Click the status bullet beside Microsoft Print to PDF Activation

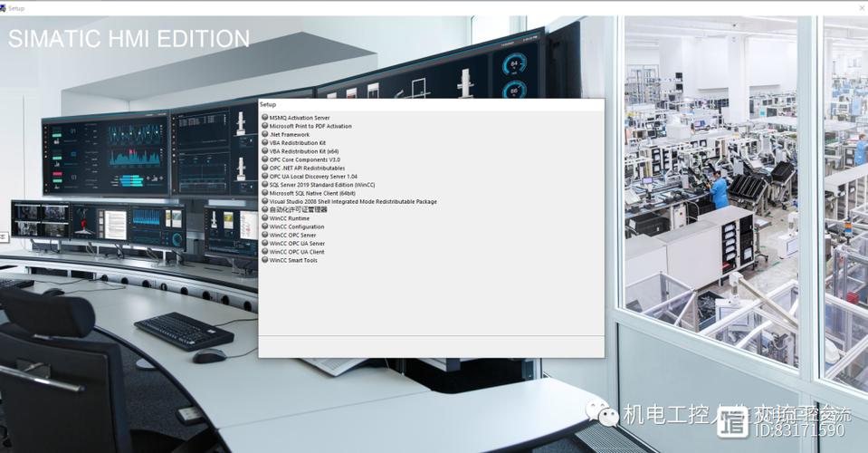pos(264,126)
